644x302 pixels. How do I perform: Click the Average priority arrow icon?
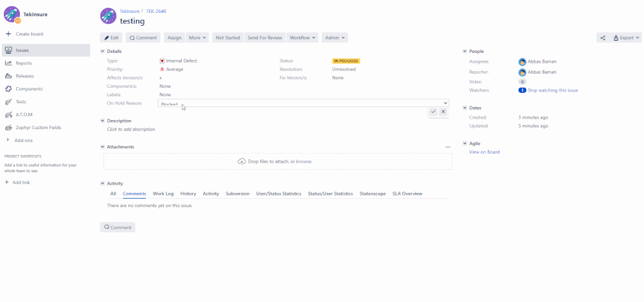(162, 70)
